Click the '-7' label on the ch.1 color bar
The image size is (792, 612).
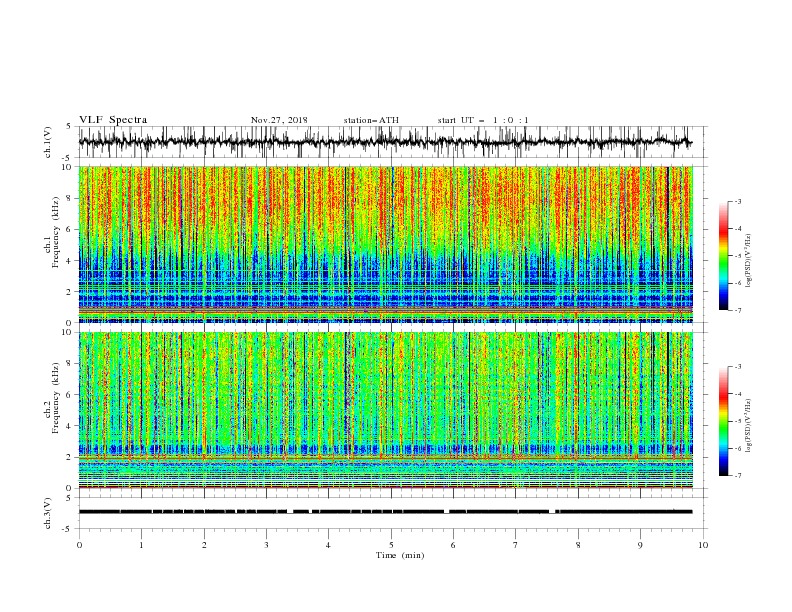737,310
